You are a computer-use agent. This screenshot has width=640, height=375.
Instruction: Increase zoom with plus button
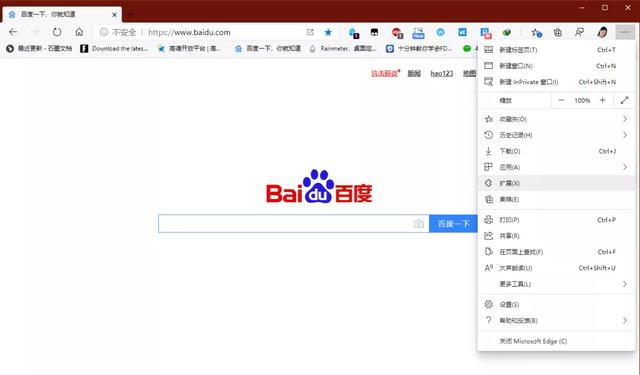tap(602, 100)
